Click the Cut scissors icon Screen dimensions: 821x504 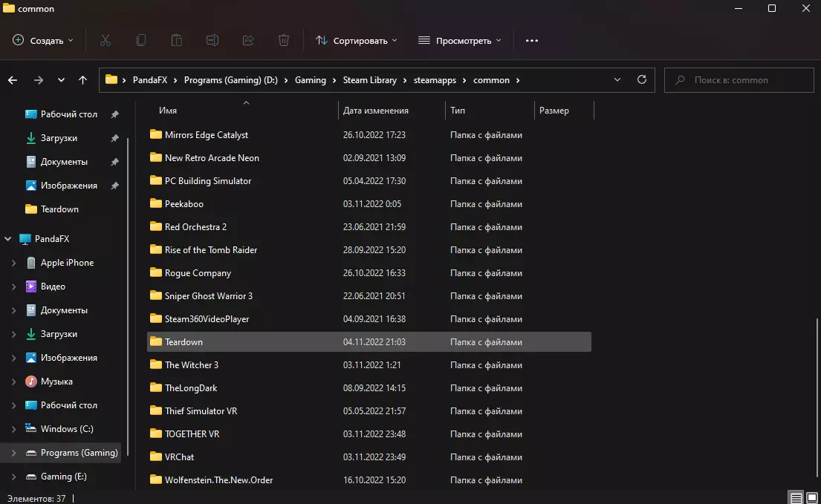click(x=106, y=40)
